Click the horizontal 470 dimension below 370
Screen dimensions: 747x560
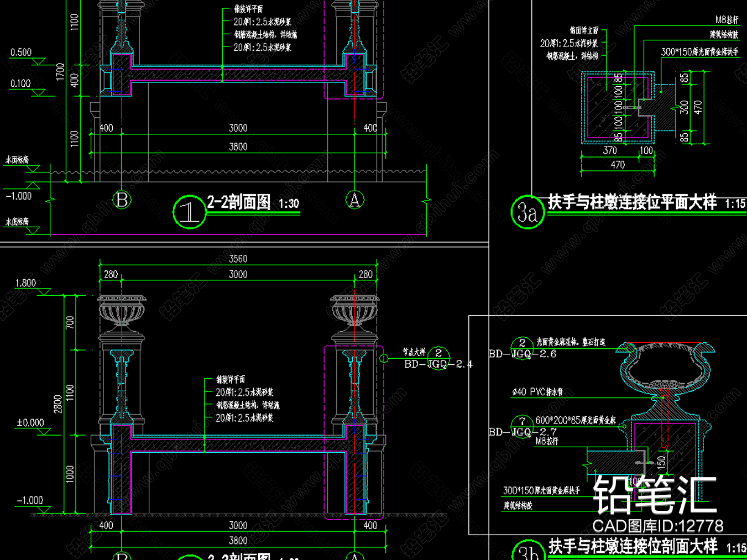click(x=618, y=165)
